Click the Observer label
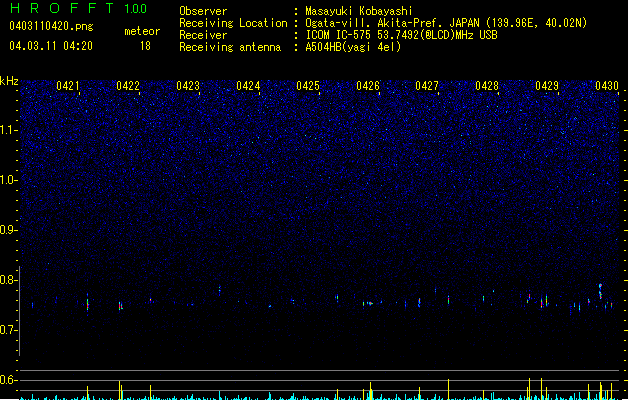 203,11
